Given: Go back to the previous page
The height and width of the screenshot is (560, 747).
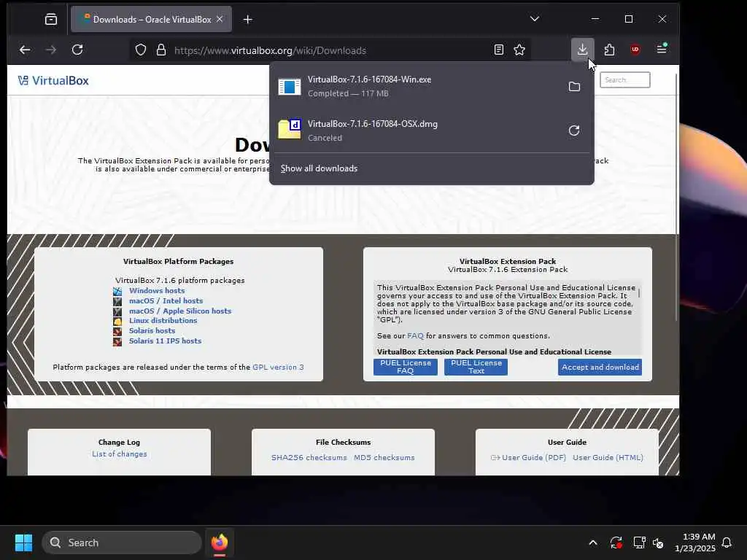Looking at the screenshot, I should click(x=25, y=50).
